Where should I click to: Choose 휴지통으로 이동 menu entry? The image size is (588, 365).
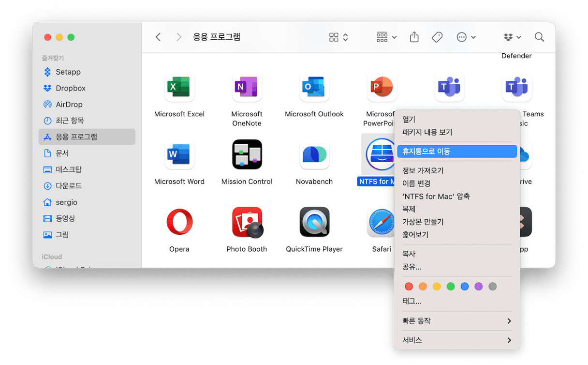457,152
